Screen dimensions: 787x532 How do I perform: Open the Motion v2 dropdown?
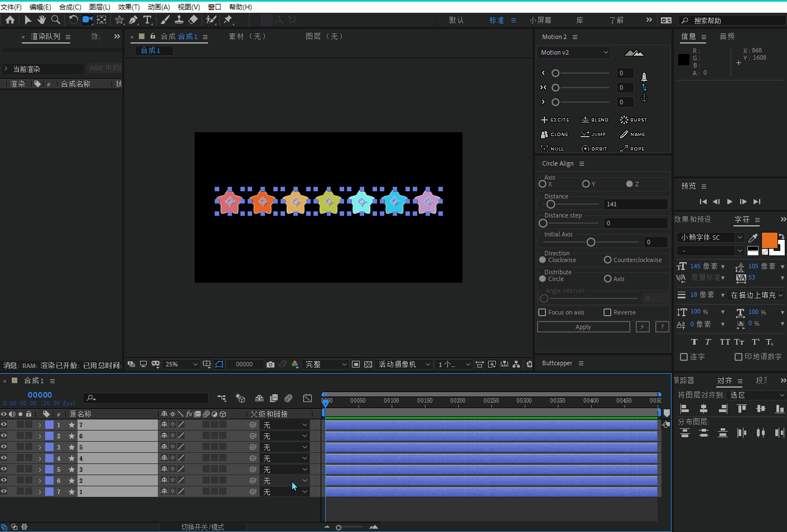point(574,52)
